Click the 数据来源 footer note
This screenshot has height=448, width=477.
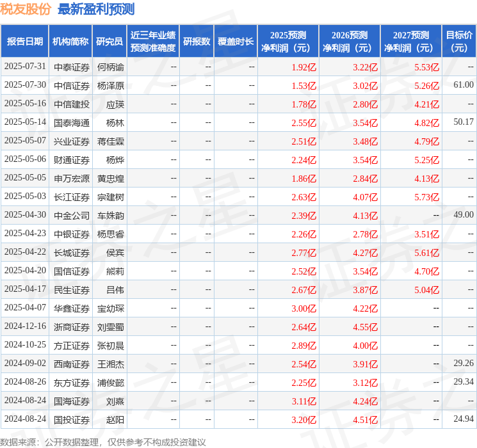click(103, 442)
